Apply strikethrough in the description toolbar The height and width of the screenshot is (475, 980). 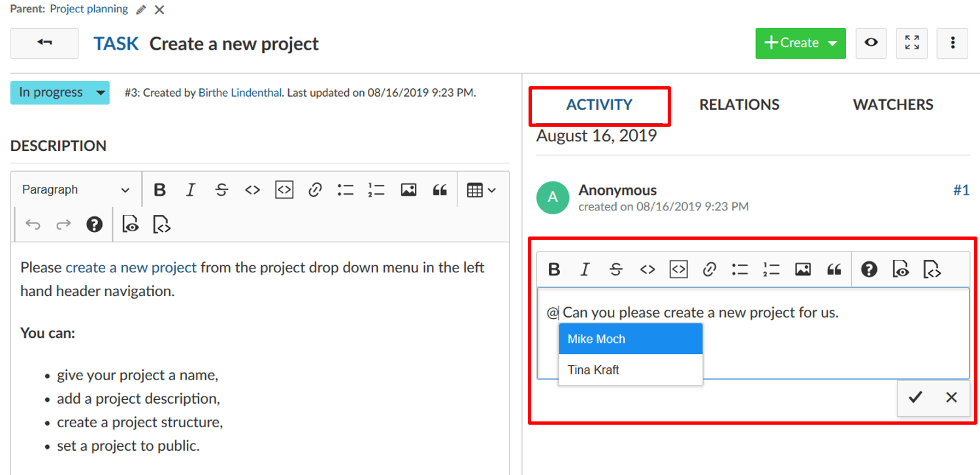point(221,190)
